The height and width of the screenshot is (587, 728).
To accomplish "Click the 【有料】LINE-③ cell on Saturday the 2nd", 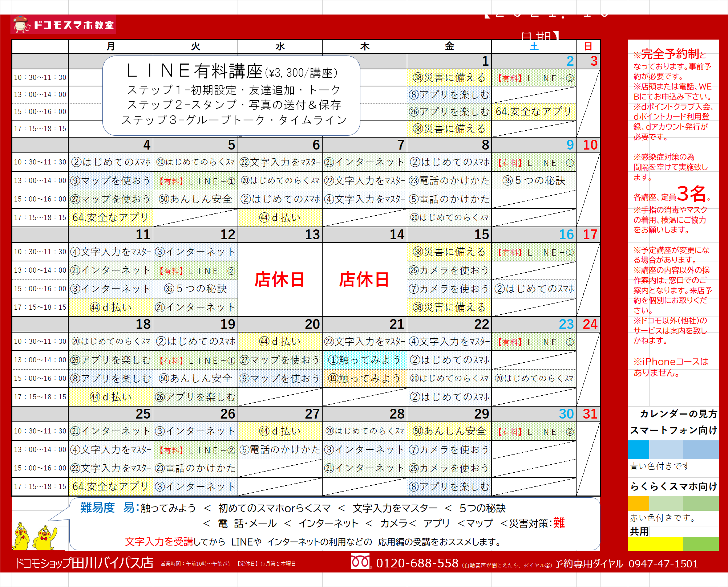I will click(534, 78).
